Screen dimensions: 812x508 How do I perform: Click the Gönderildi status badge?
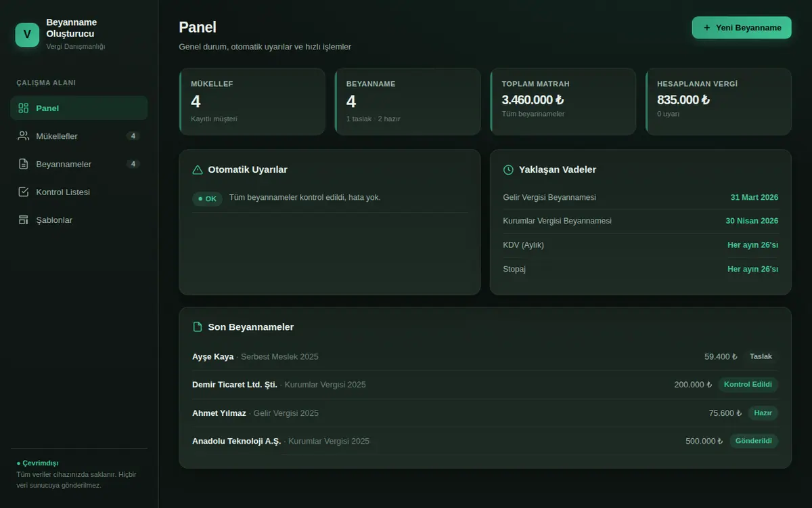point(754,441)
